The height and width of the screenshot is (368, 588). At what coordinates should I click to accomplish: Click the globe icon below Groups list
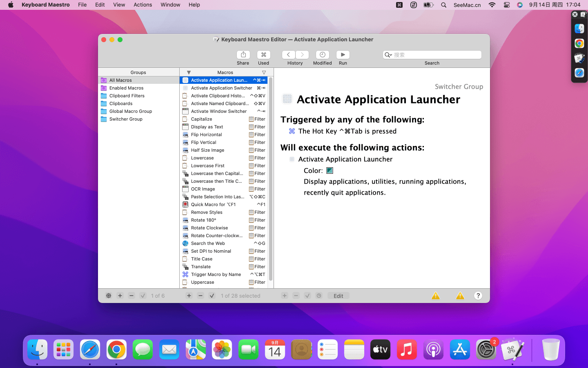pyautogui.click(x=109, y=296)
